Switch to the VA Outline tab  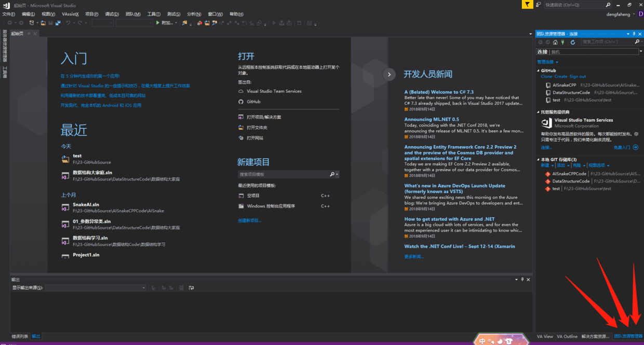tap(567, 336)
